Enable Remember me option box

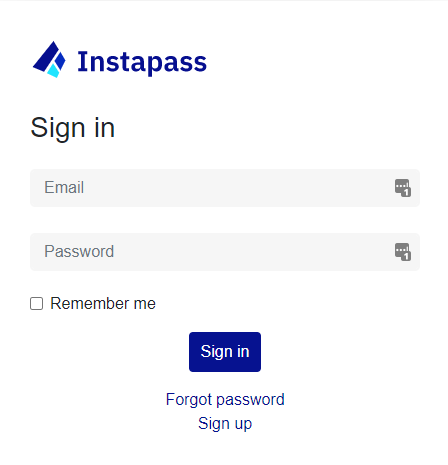(37, 304)
